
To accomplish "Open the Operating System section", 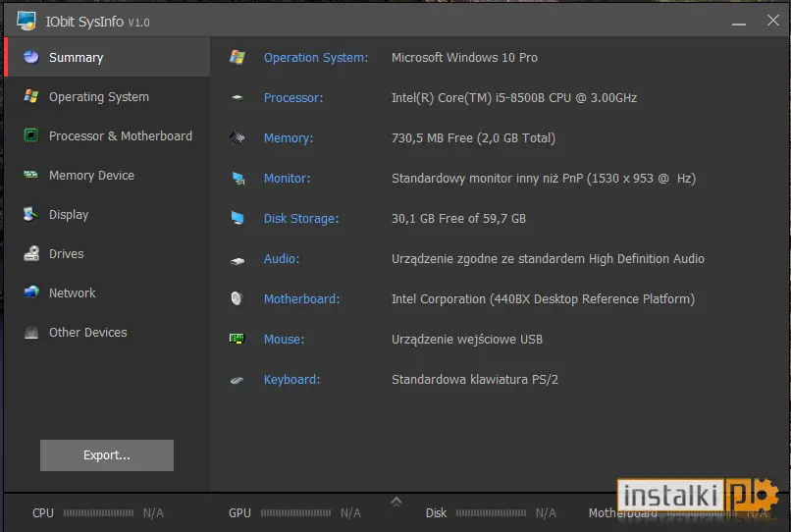I will click(x=107, y=96).
